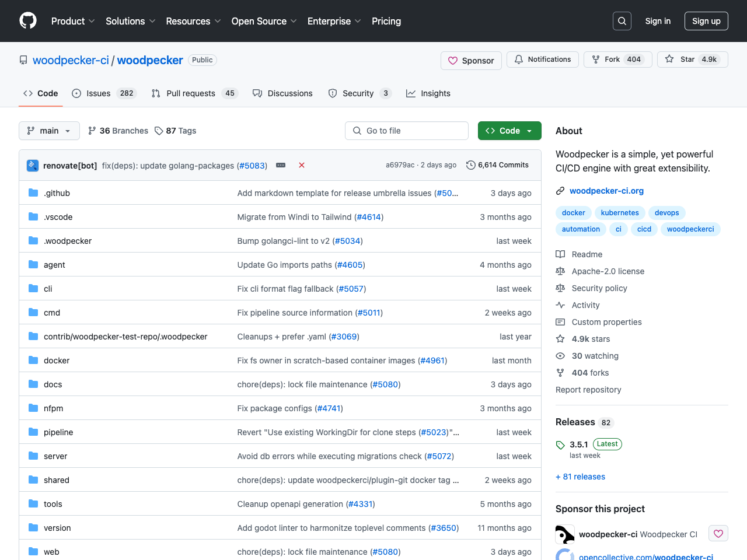Switch to the Issues tab

pos(103,93)
